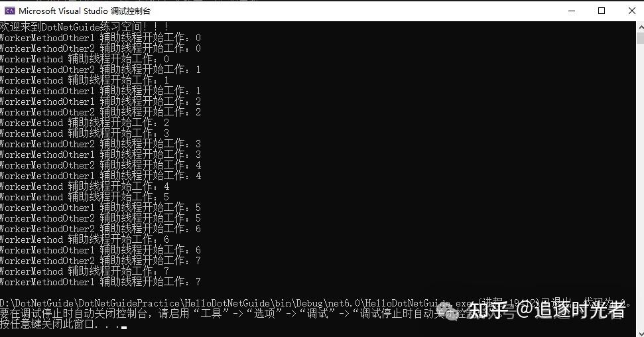Click the scrollbar up arrow

pyautogui.click(x=640, y=27)
